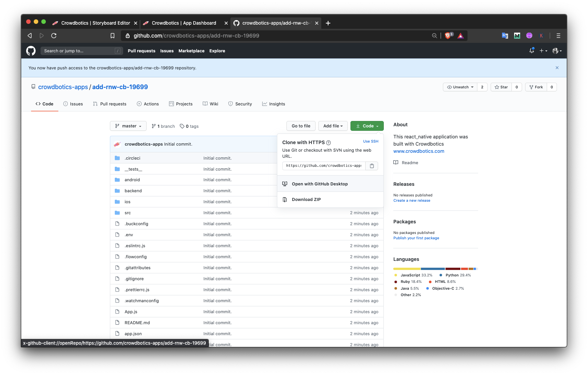Open the master branch selector
The image size is (588, 375).
128,126
